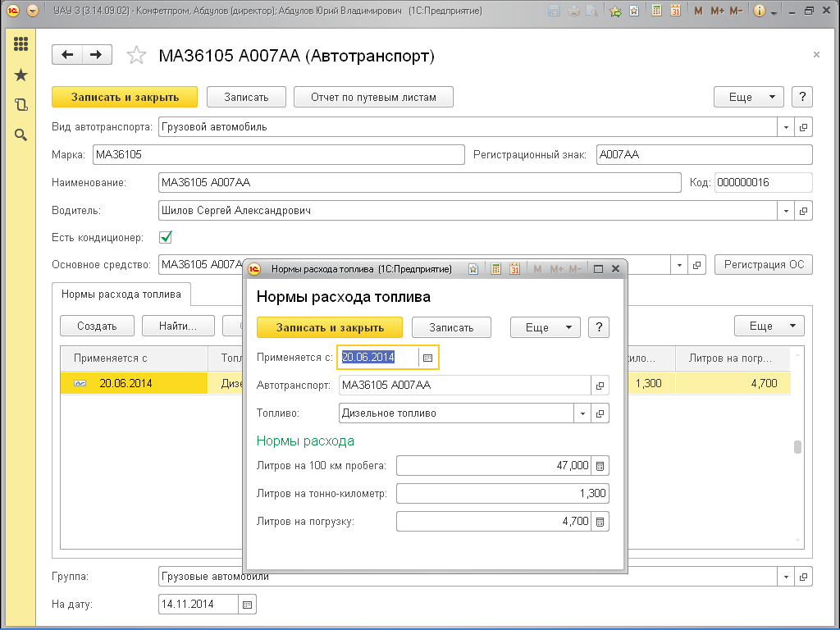
Task: Open Favorites star in left sidebar
Action: pos(21,75)
